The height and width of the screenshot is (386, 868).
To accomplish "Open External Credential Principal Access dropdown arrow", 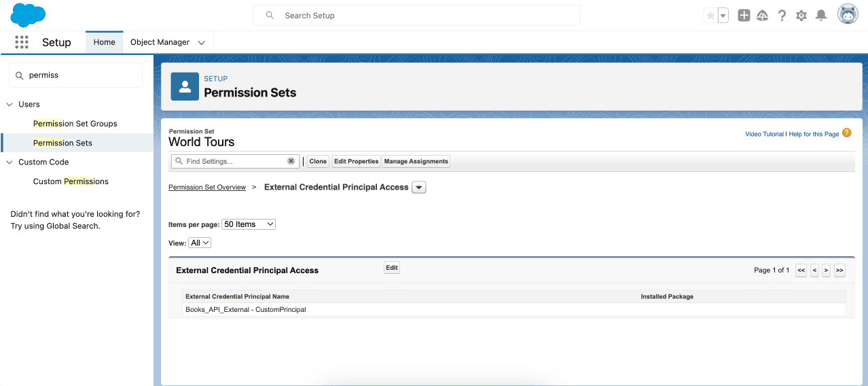I will [419, 188].
